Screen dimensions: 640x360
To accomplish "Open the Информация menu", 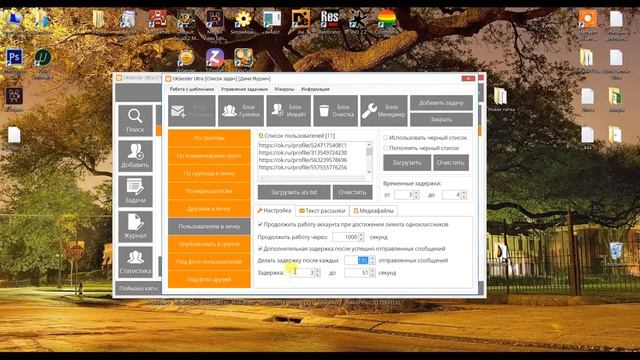I will pyautogui.click(x=315, y=89).
